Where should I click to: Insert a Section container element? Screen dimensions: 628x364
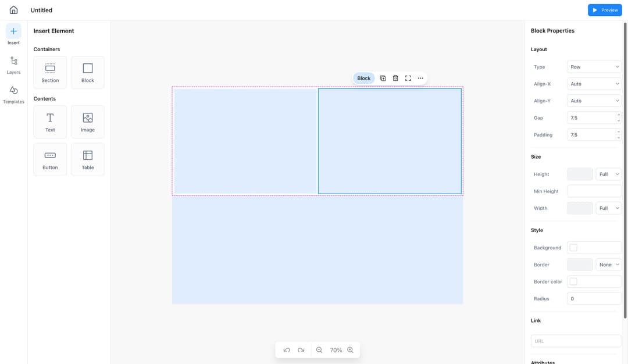(50, 72)
